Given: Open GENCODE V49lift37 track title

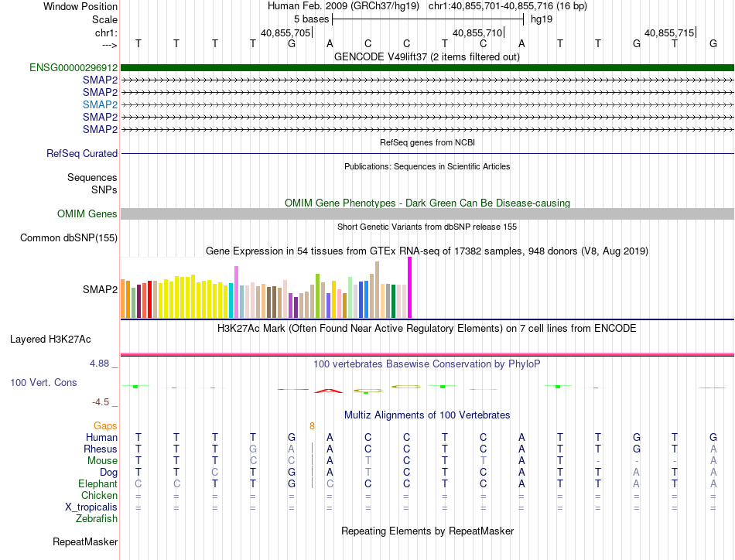Looking at the screenshot, I should 426,56.
